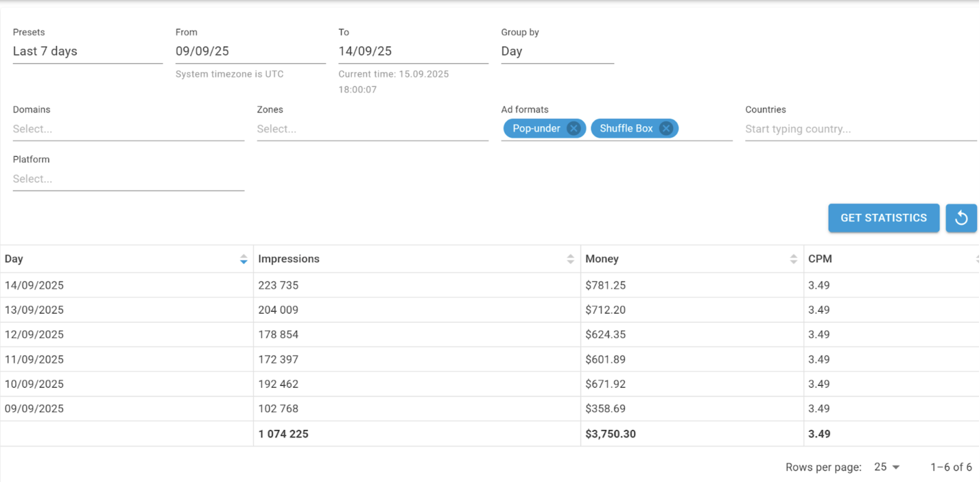The height and width of the screenshot is (482, 980).
Task: Focus the Countries search field
Action: (x=861, y=129)
